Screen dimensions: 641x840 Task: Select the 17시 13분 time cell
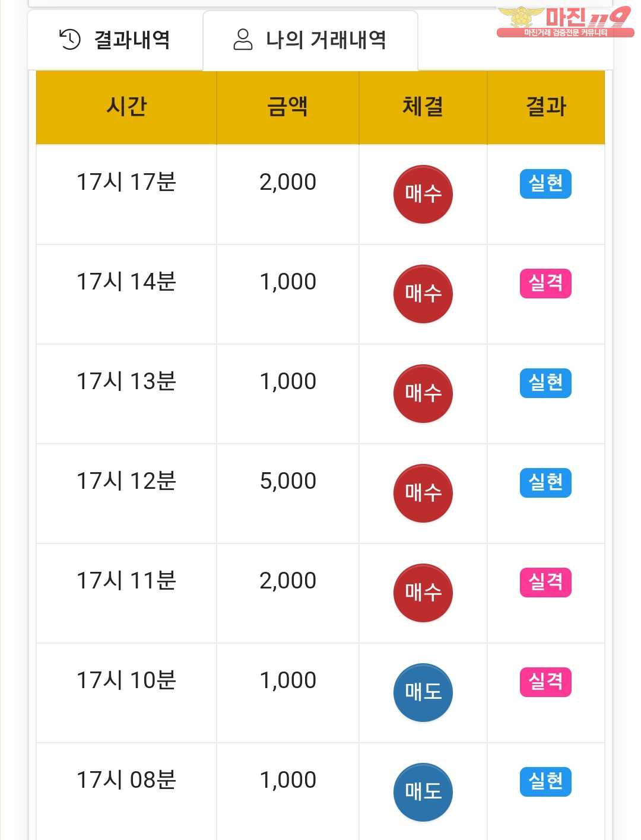[126, 381]
